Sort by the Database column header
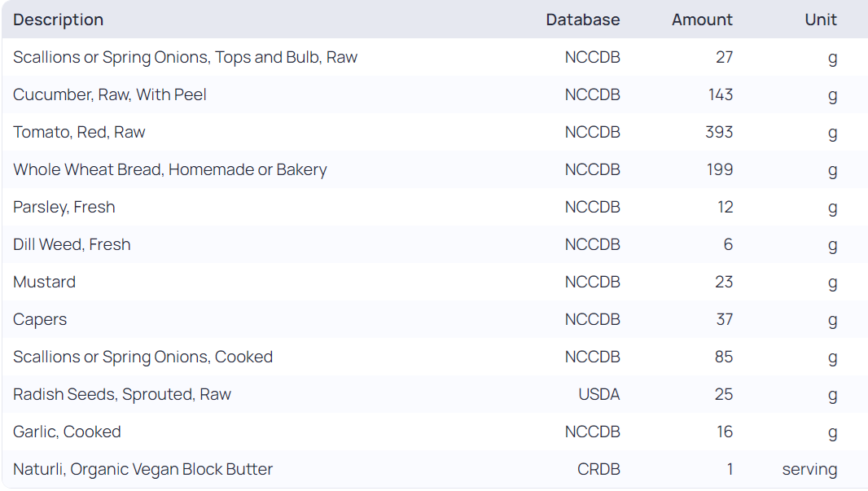This screenshot has width=868, height=491. (582, 20)
